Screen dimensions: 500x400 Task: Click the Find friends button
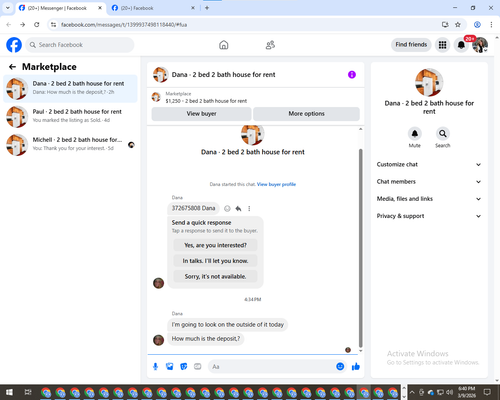pyautogui.click(x=411, y=45)
